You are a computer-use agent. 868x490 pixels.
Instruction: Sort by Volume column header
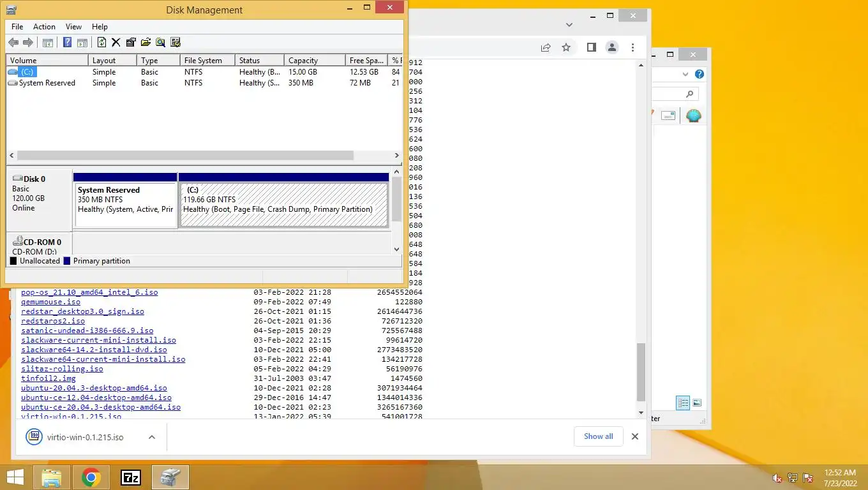47,60
